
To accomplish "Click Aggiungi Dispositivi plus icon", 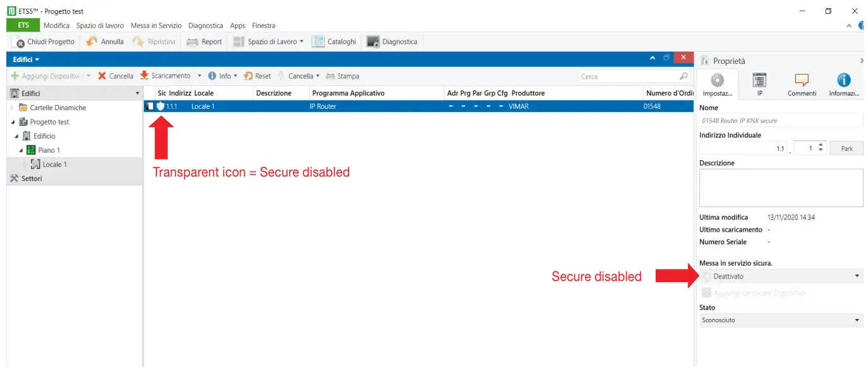I will pos(15,76).
